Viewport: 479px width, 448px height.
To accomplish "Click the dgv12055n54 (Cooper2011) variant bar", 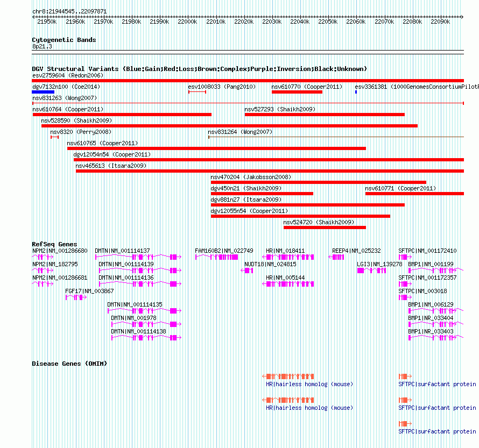I will coord(301,216).
